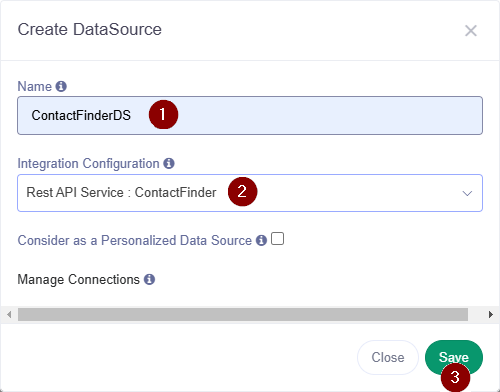The height and width of the screenshot is (392, 500).
Task: Click the Close button
Action: click(x=388, y=357)
